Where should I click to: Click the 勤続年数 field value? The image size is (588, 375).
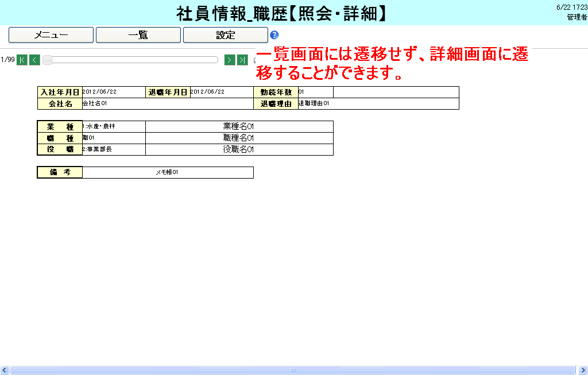(x=315, y=92)
